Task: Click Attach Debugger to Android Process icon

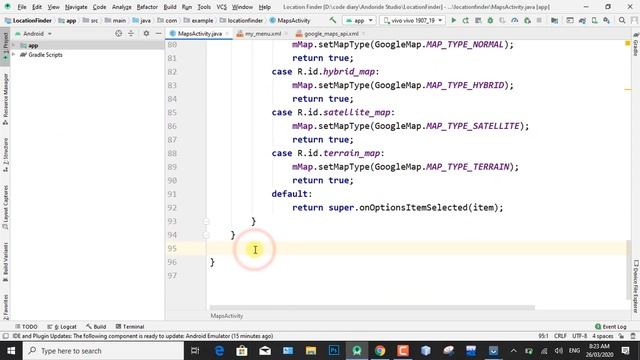Action: click(x=527, y=20)
